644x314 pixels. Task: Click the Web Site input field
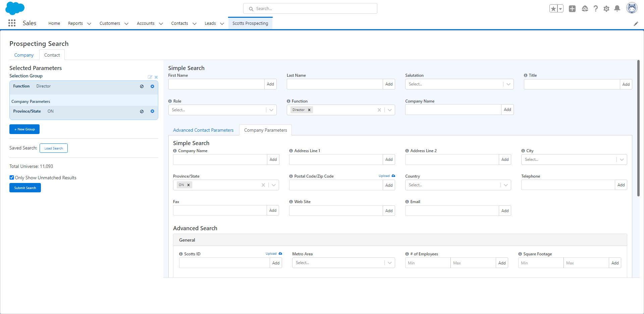click(336, 210)
